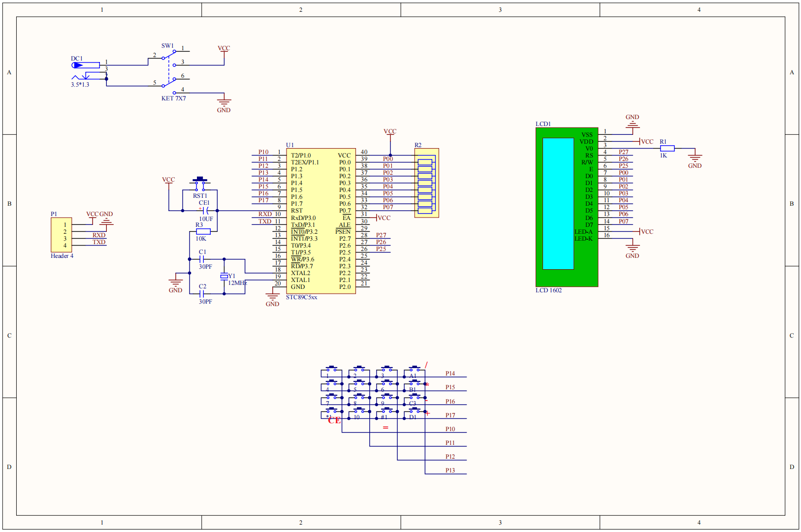Screen dimensions: 801x532
Task: Click the SW1 switch symbol
Action: pos(169,71)
